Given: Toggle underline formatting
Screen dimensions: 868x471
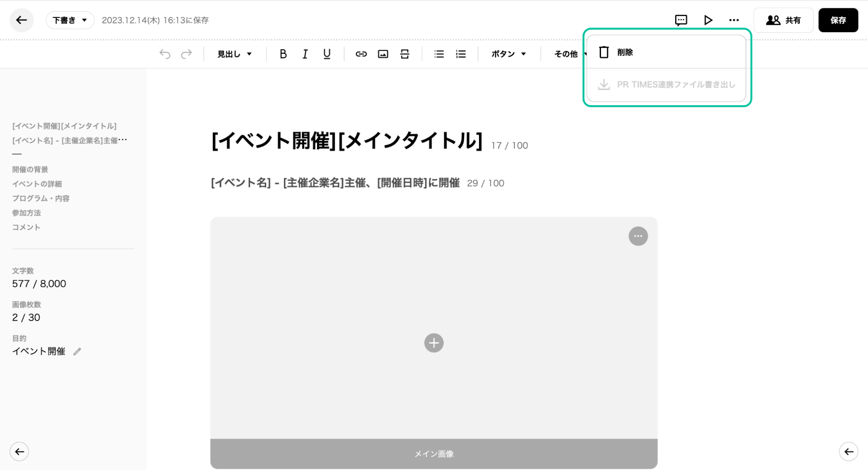Looking at the screenshot, I should [x=327, y=54].
